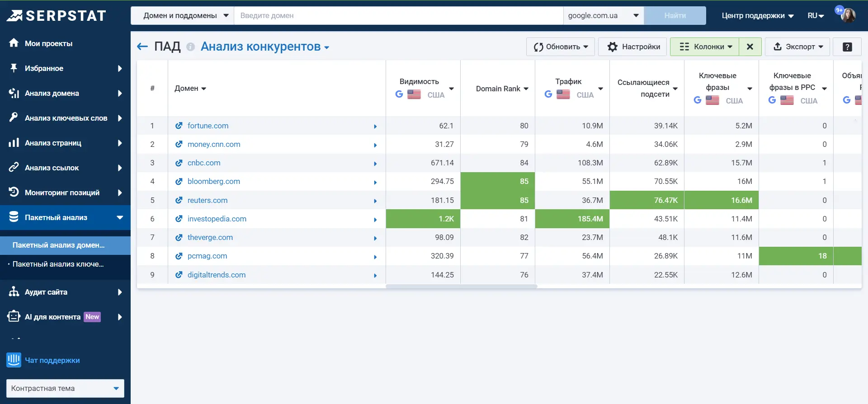
Task: Click the Анализ ключевых слов key icon
Action: (14, 117)
